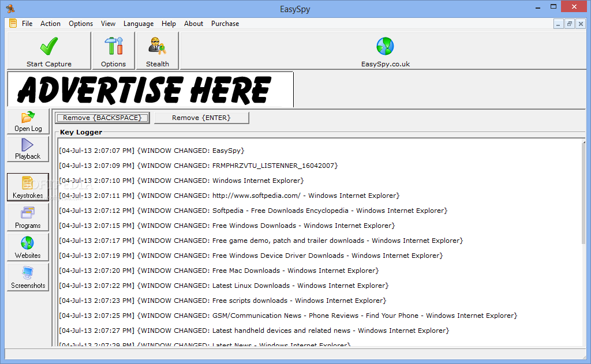Select the Free Windows Downloads log entry
This screenshot has width=591, height=364.
(227, 226)
